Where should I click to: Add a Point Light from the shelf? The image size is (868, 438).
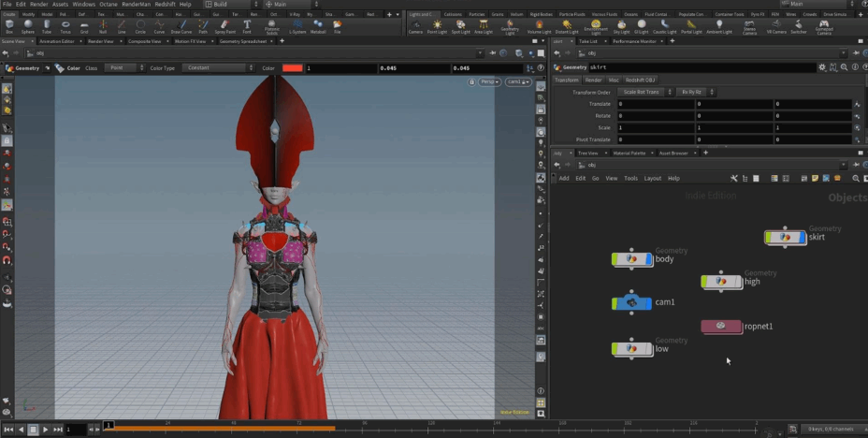click(437, 25)
